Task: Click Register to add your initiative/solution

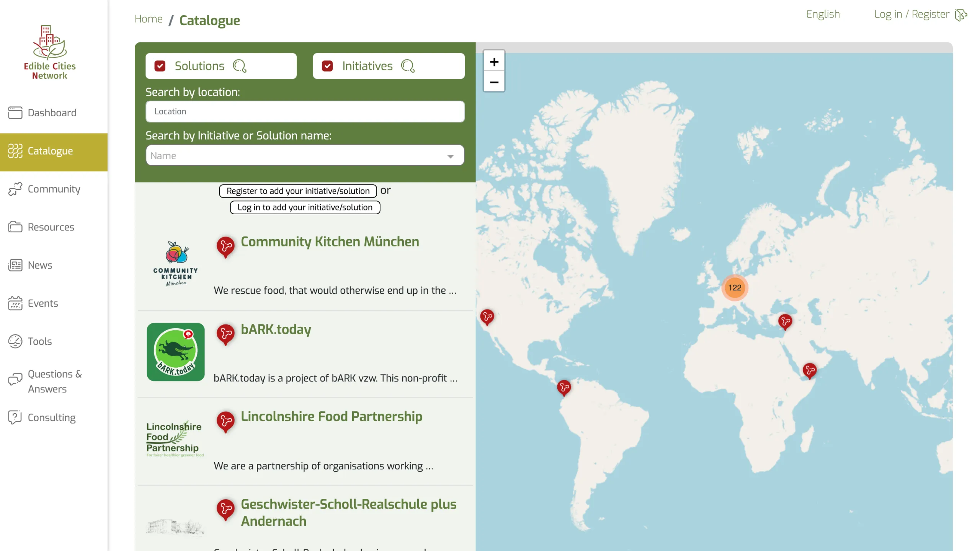Action: [x=298, y=191]
